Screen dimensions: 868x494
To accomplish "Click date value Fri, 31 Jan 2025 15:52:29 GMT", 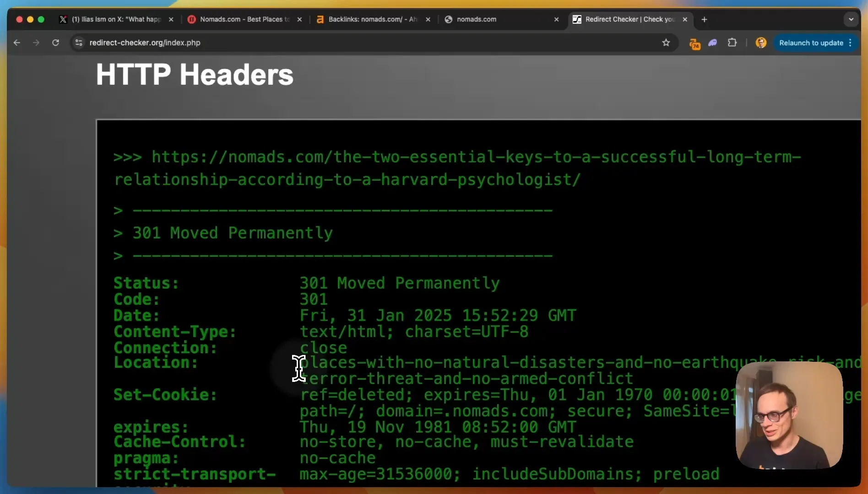I will tap(438, 315).
